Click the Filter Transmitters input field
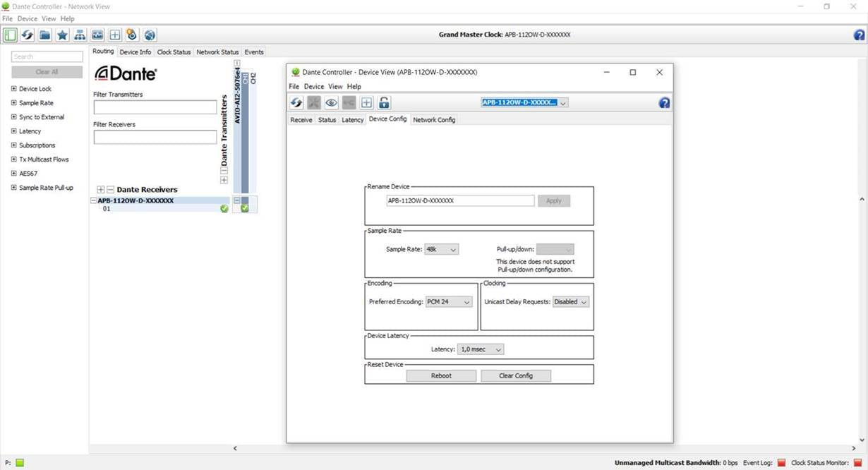Screen dimensions: 868x470 tap(155, 107)
